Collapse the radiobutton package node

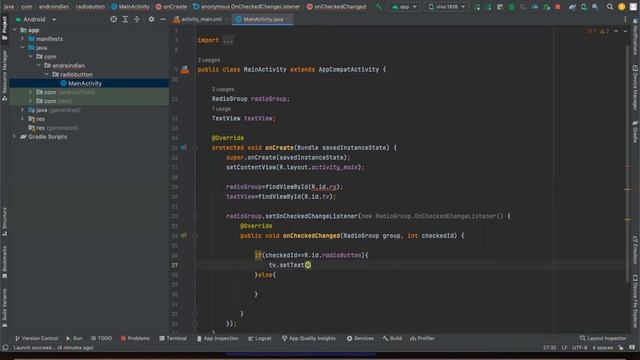tap(47, 74)
